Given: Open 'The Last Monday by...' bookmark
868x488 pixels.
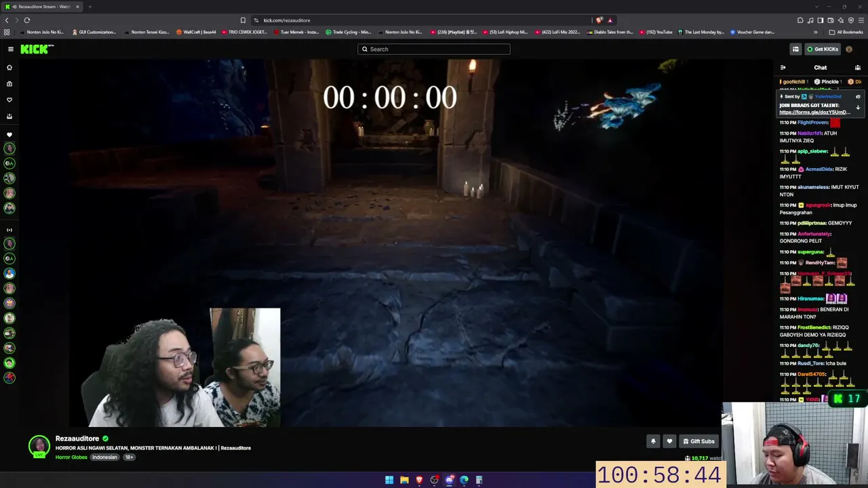Looking at the screenshot, I should click(701, 32).
